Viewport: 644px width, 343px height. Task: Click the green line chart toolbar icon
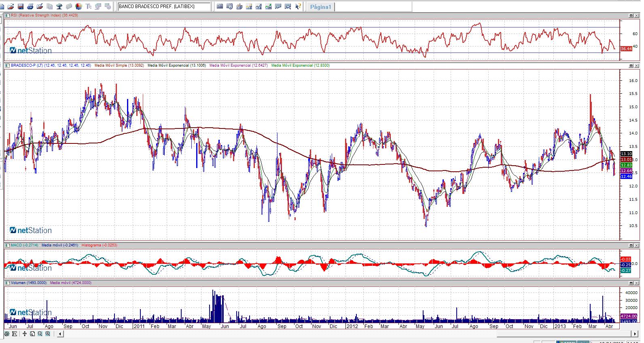[268, 6]
